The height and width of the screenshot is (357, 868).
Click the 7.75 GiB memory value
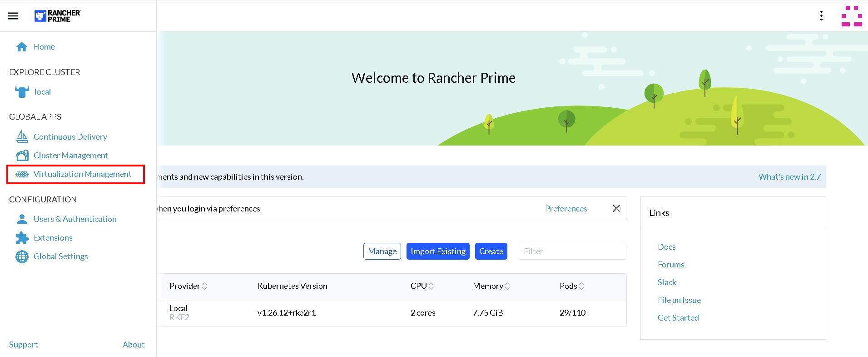[488, 313]
